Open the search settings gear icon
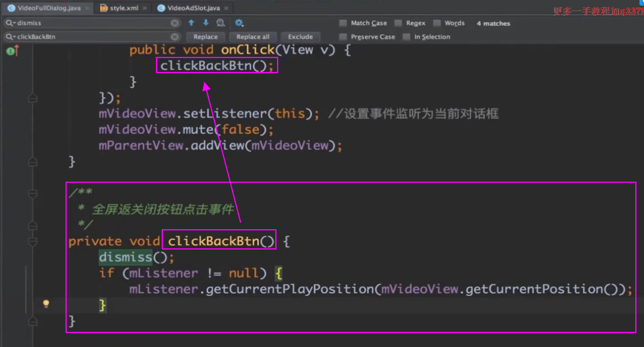The height and width of the screenshot is (347, 644). coord(239,23)
